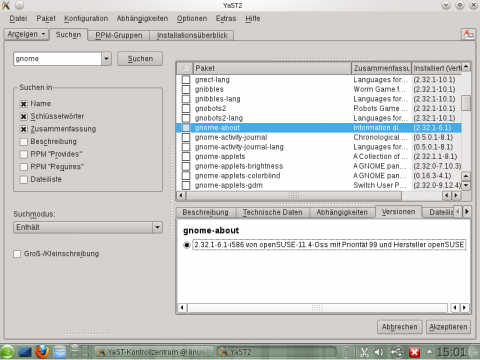Switch to the Installationsüberblick tab
The height and width of the screenshot is (360, 480).
click(x=192, y=35)
